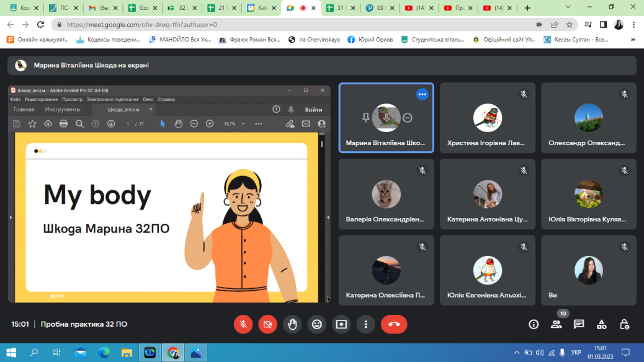Show the participants list panel
This screenshot has width=644, height=362.
[x=556, y=324]
